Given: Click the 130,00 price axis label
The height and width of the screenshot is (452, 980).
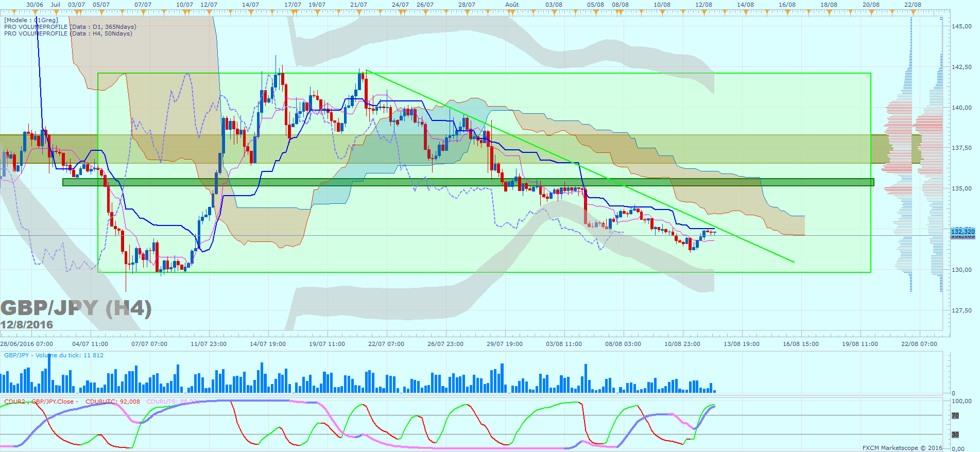Looking at the screenshot, I should 961,270.
